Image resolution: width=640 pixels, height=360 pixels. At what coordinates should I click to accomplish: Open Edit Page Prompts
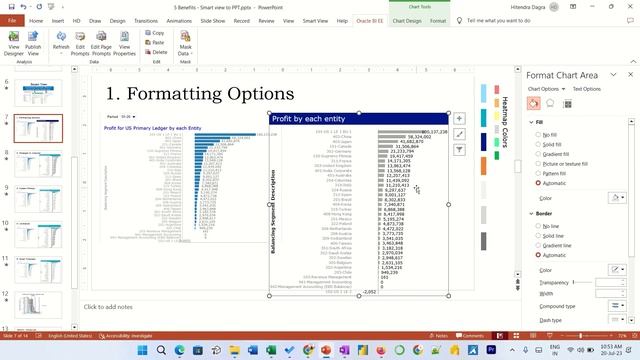[x=101, y=43]
